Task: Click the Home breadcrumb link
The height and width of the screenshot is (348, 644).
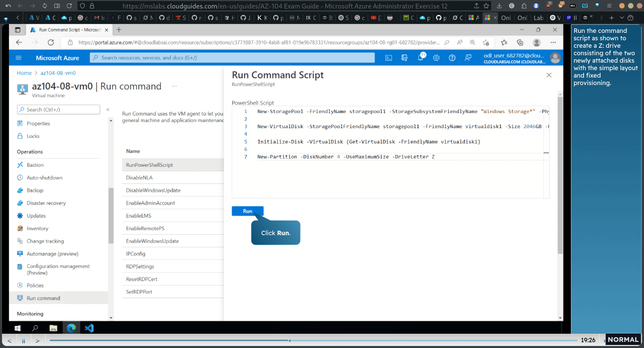Action: (x=24, y=73)
